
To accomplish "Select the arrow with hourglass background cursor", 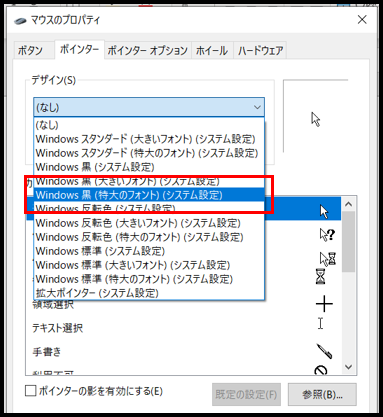I will pos(328,259).
